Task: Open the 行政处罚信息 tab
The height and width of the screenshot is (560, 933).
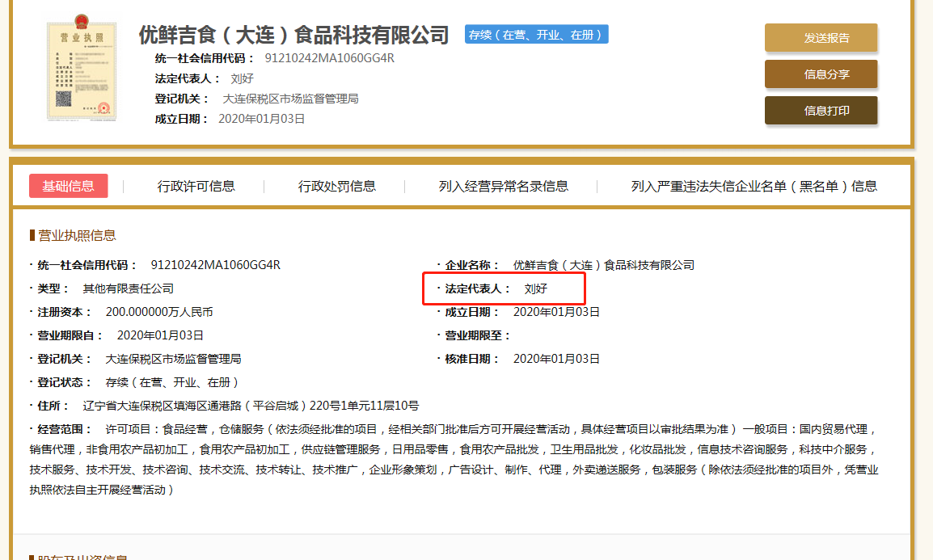Action: pos(337,187)
